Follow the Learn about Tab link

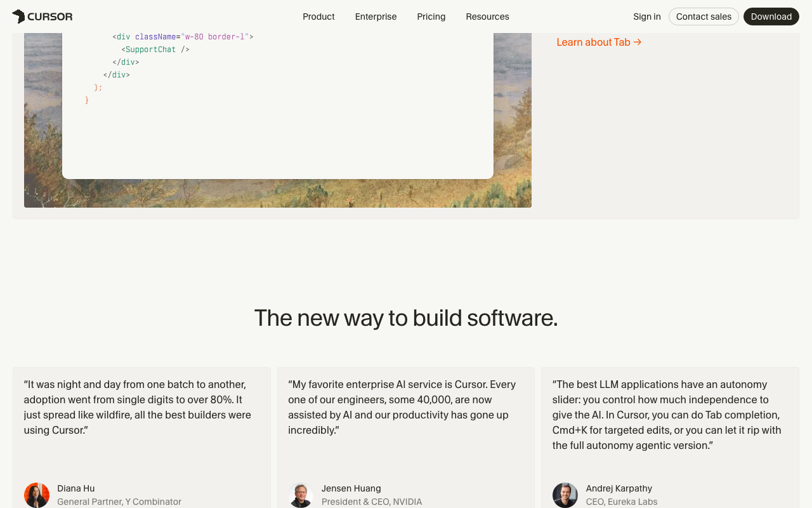click(599, 42)
